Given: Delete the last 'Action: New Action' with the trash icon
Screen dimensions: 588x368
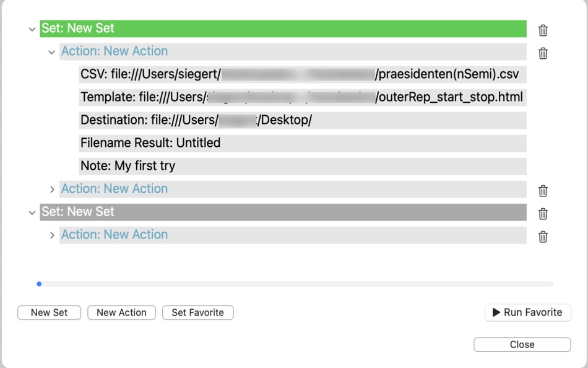Looking at the screenshot, I should pyautogui.click(x=542, y=237).
